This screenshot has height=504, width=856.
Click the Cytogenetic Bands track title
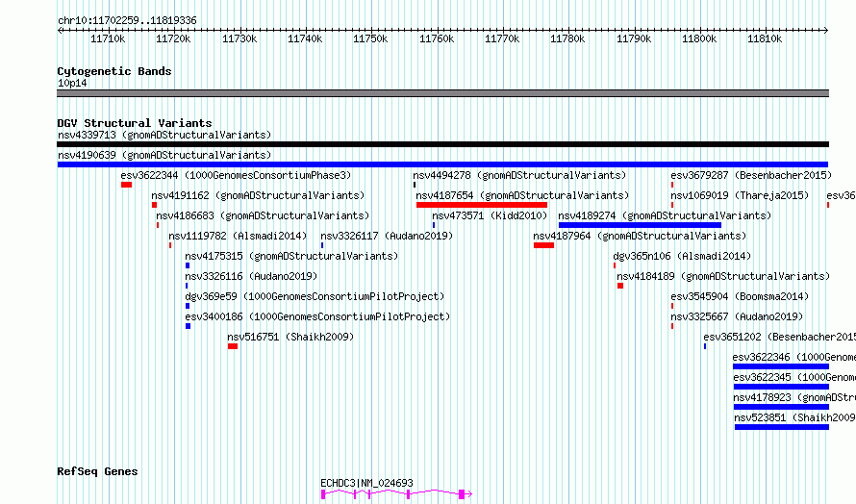[114, 71]
